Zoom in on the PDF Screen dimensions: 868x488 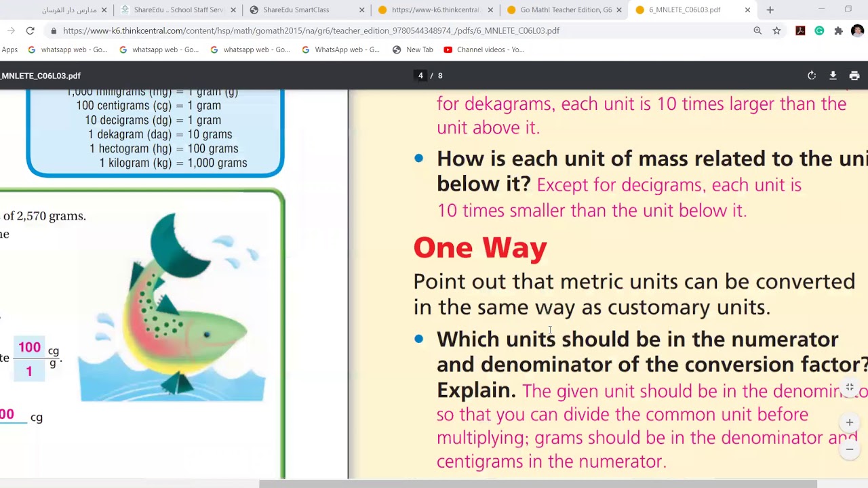tap(850, 422)
